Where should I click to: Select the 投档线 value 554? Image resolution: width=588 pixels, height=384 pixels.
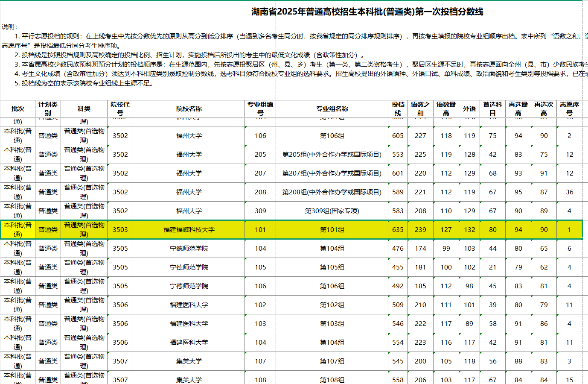coord(398,343)
